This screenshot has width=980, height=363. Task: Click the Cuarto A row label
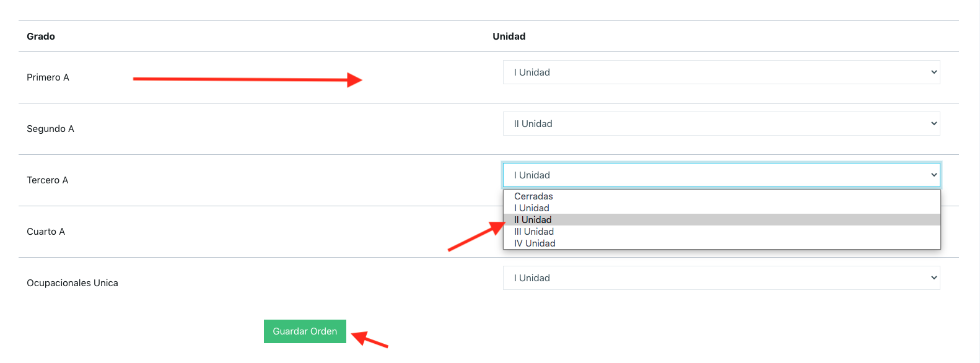[46, 232]
